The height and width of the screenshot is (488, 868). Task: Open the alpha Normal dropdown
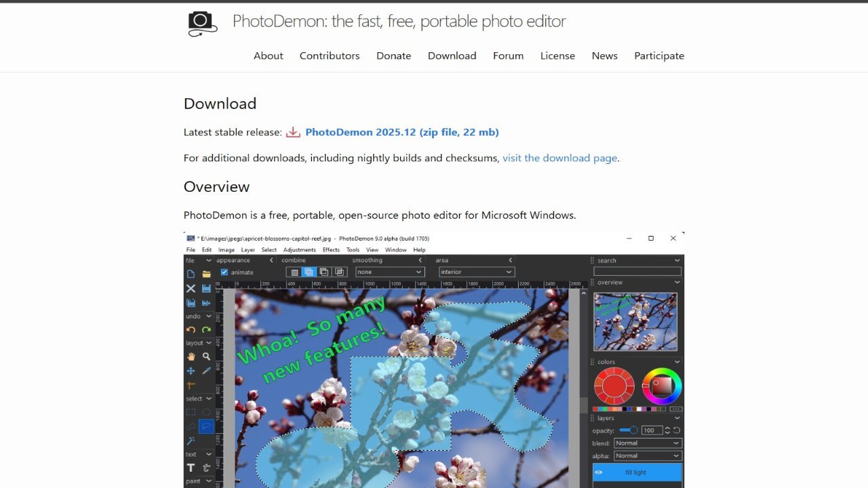click(x=647, y=455)
